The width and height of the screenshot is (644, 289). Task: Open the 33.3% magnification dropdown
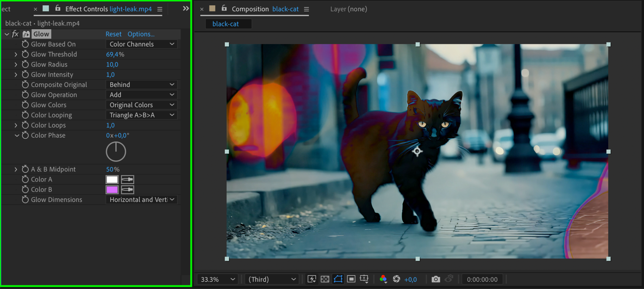pyautogui.click(x=218, y=279)
